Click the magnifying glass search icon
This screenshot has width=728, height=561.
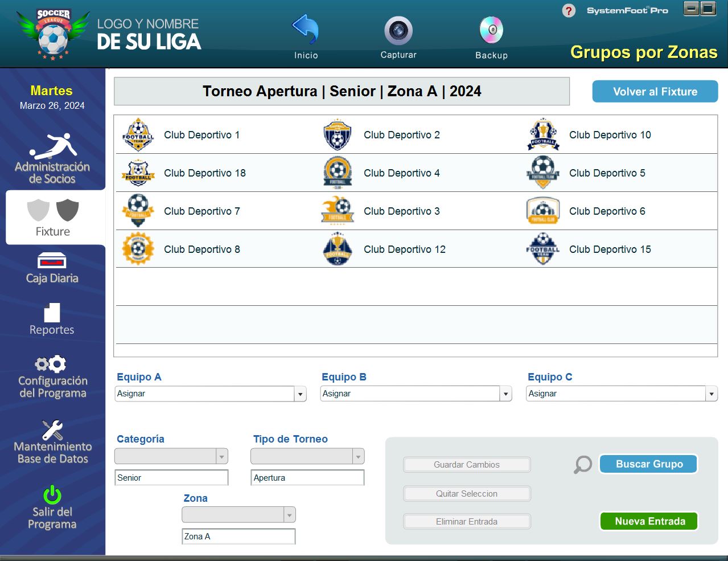[582, 465]
